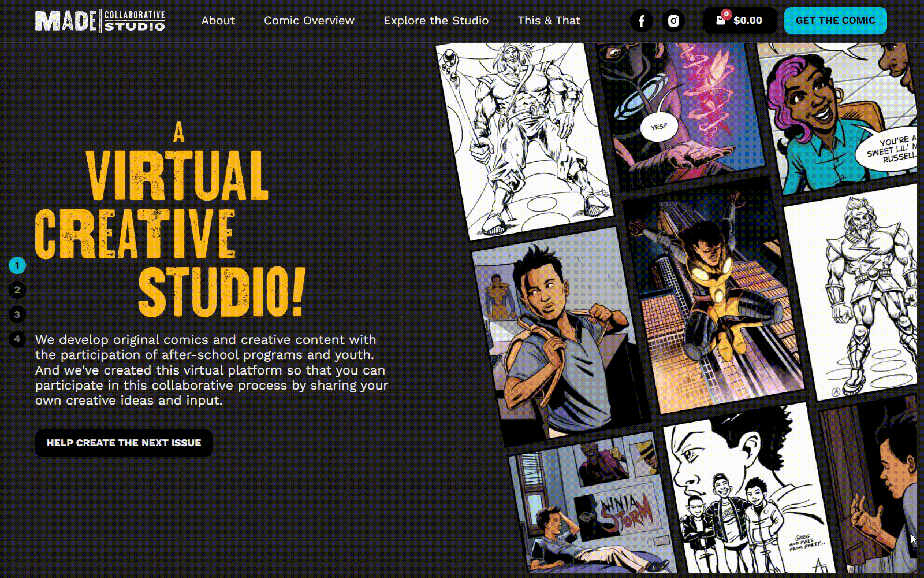Click the pink-haired woman comic panel
This screenshot has width=924, height=578.
click(x=837, y=116)
